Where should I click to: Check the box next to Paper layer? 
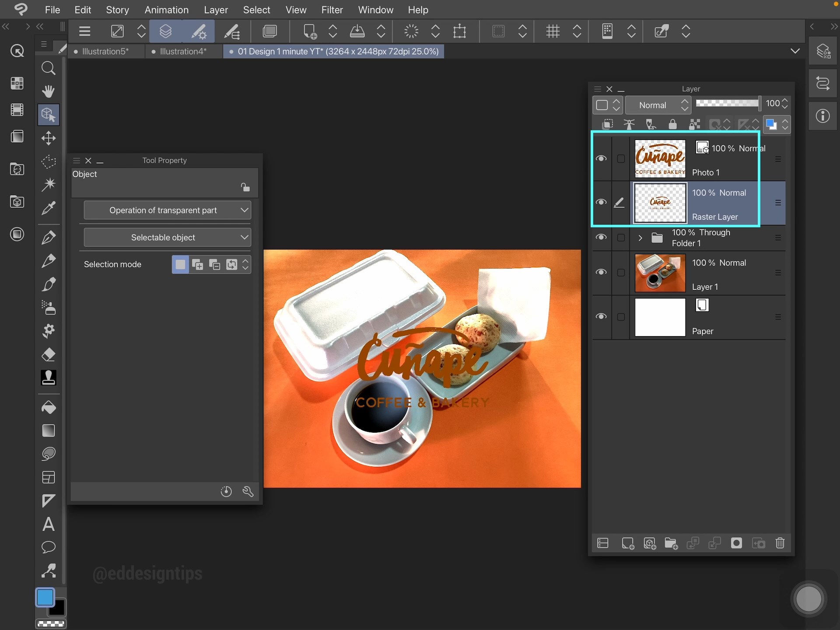click(x=621, y=317)
